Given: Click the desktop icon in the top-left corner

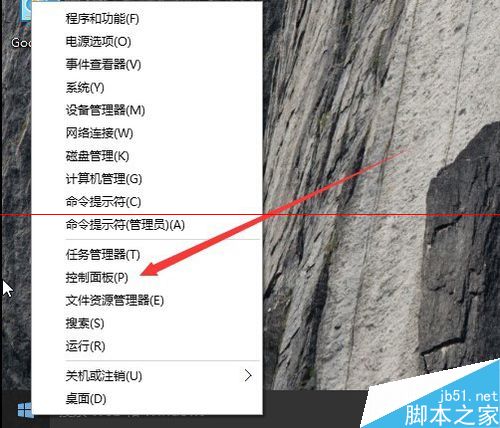Looking at the screenshot, I should click(x=23, y=25).
